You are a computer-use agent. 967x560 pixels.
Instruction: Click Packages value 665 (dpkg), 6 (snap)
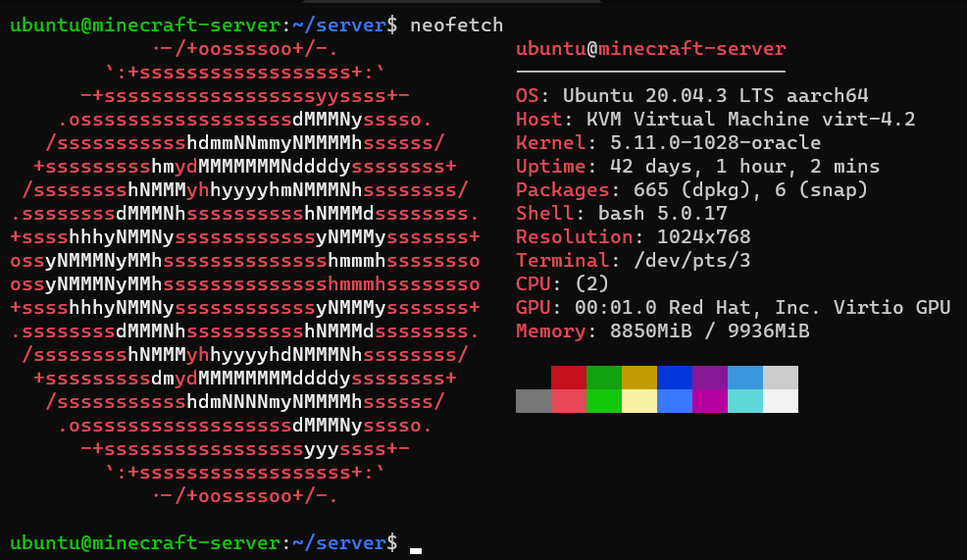[750, 189]
